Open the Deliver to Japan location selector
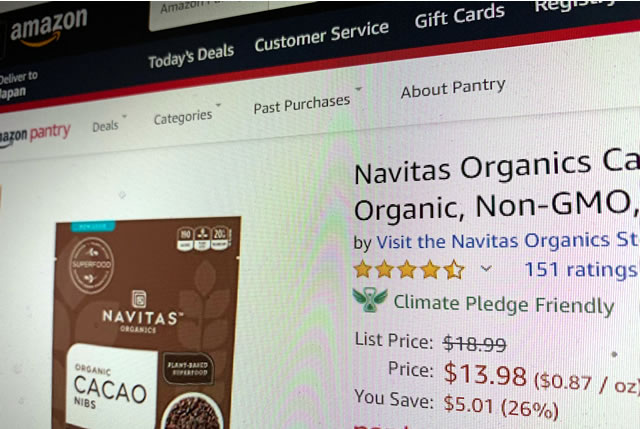 coord(19,85)
